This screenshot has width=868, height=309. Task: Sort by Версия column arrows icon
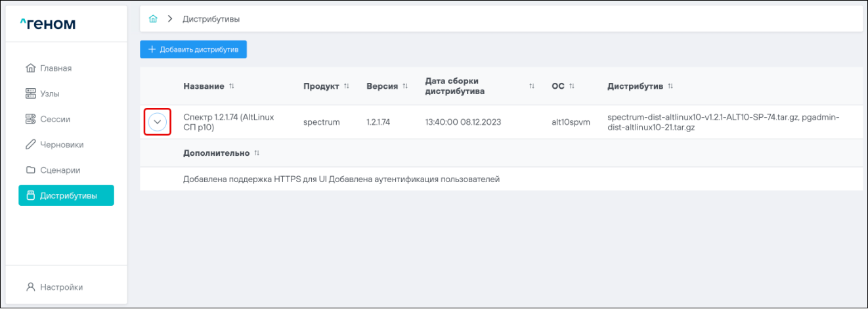click(x=405, y=87)
